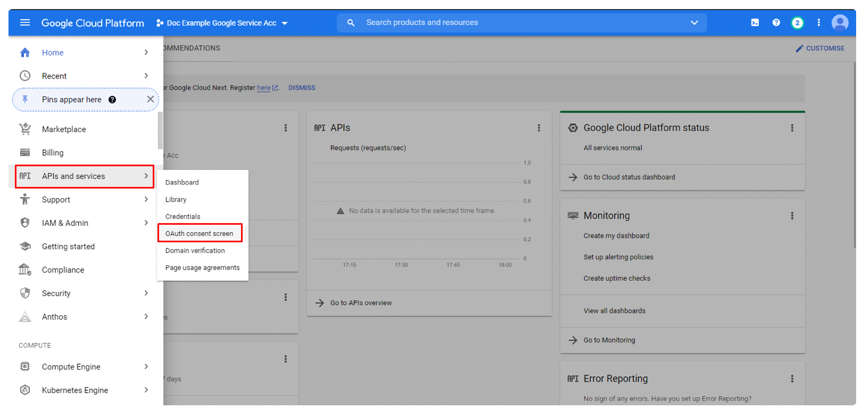
Task: Open top bar three-dot settings menu
Action: pos(818,23)
